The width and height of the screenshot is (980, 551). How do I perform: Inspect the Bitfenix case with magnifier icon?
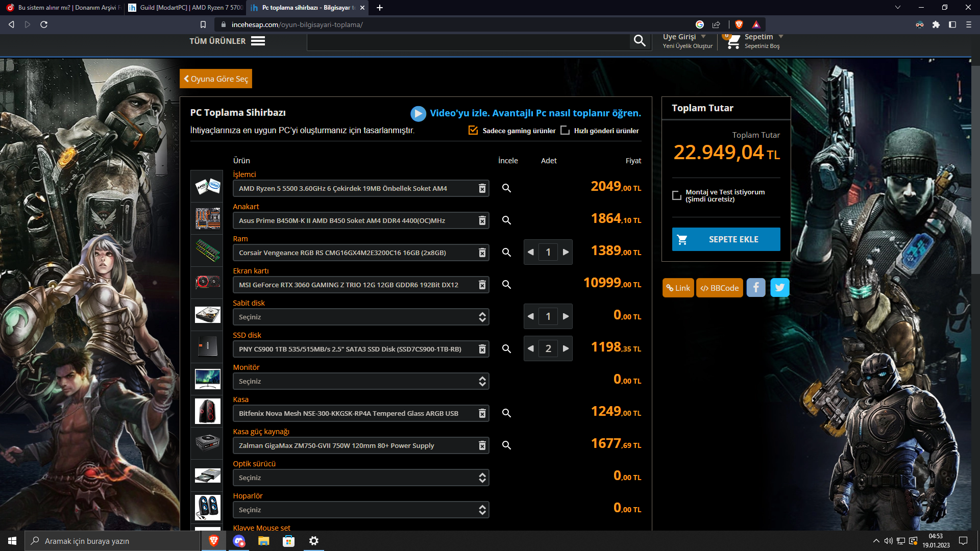click(506, 413)
